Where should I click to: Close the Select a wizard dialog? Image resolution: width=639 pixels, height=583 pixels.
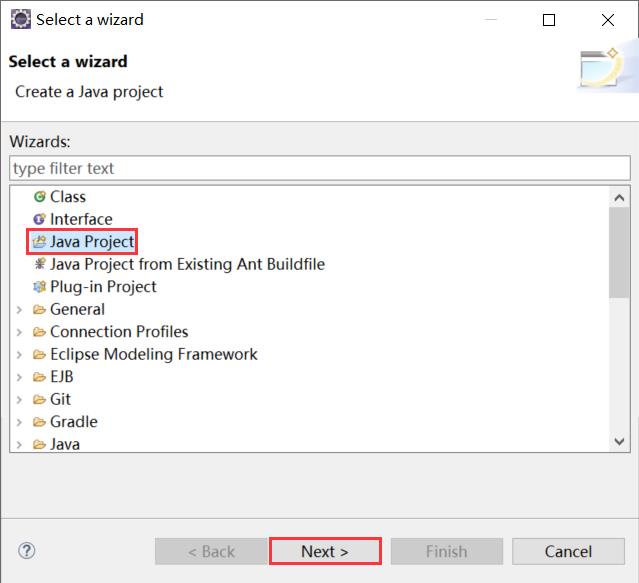[x=608, y=20]
